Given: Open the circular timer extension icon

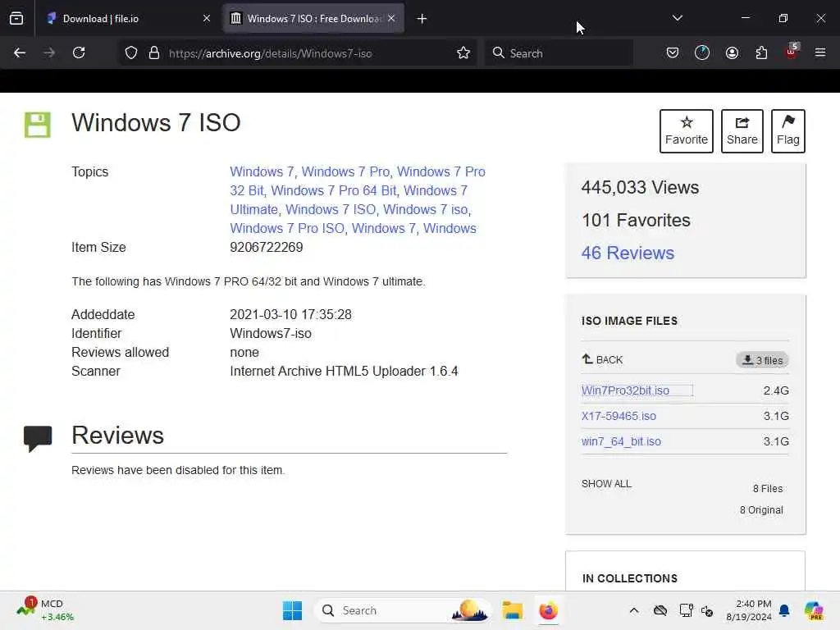Looking at the screenshot, I should pyautogui.click(x=702, y=52).
